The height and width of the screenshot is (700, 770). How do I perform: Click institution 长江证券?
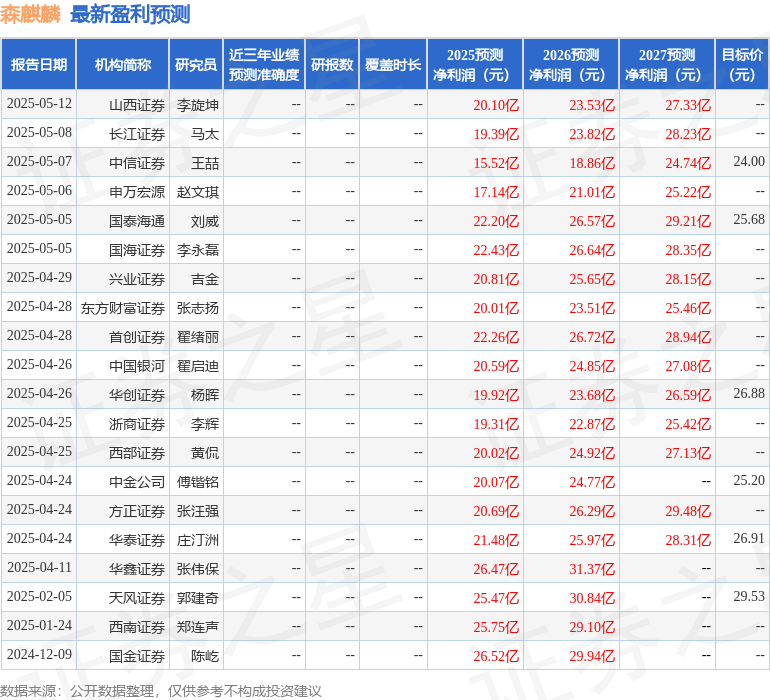pyautogui.click(x=137, y=134)
